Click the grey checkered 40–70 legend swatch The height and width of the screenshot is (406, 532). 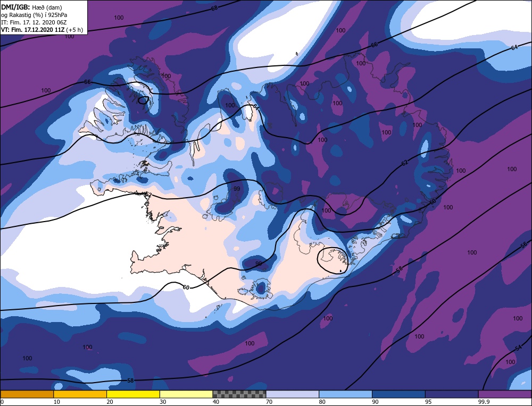(239, 394)
